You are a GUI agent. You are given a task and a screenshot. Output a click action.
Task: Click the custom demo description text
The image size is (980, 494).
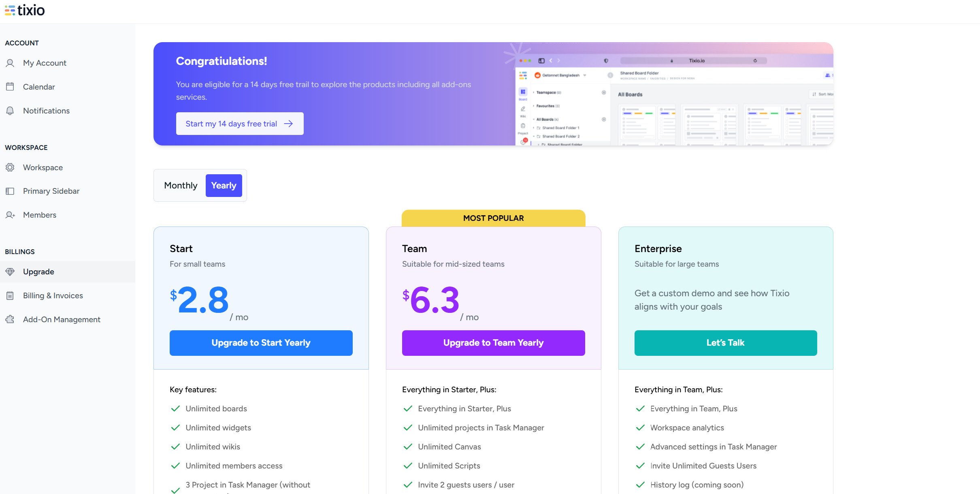click(x=712, y=300)
